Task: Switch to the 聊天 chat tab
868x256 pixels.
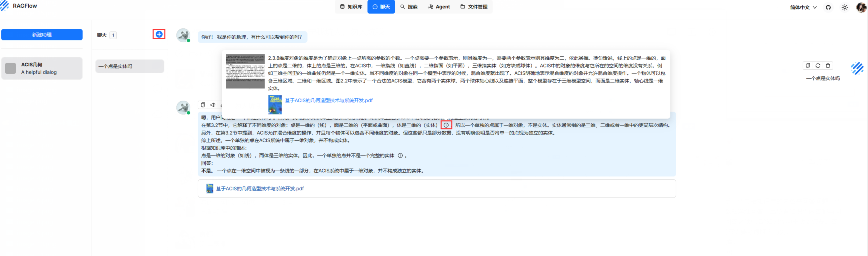Action: [381, 7]
